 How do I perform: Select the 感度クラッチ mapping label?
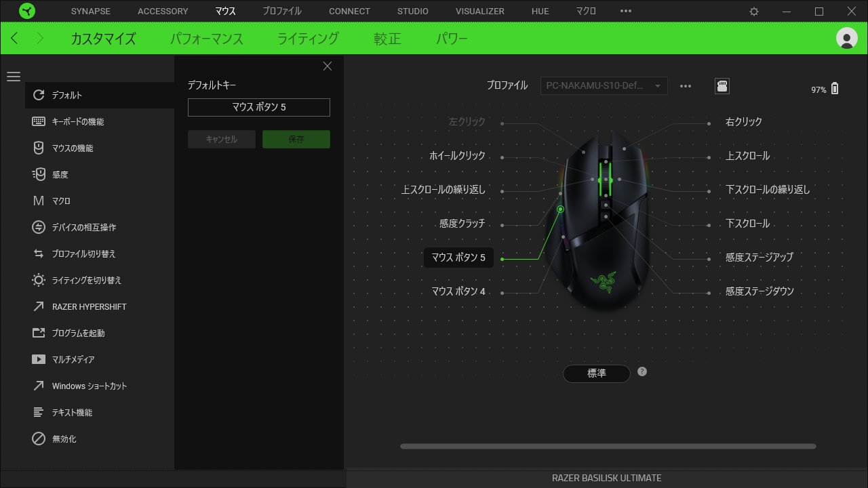click(x=462, y=224)
